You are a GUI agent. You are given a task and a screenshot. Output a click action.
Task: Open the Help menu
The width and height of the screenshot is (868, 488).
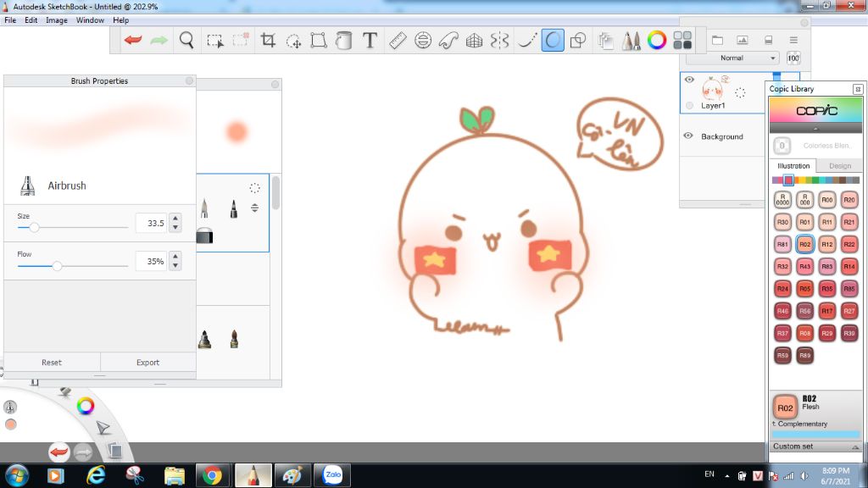click(x=120, y=20)
